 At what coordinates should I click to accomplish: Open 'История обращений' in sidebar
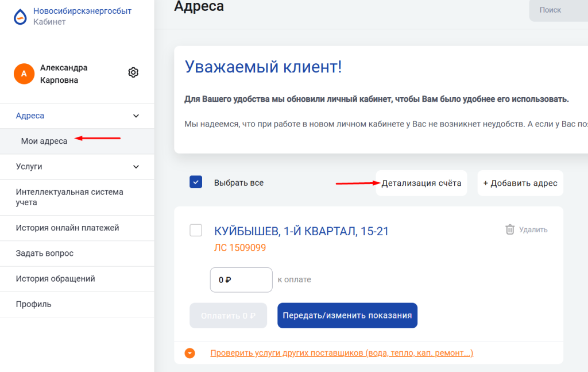(55, 279)
